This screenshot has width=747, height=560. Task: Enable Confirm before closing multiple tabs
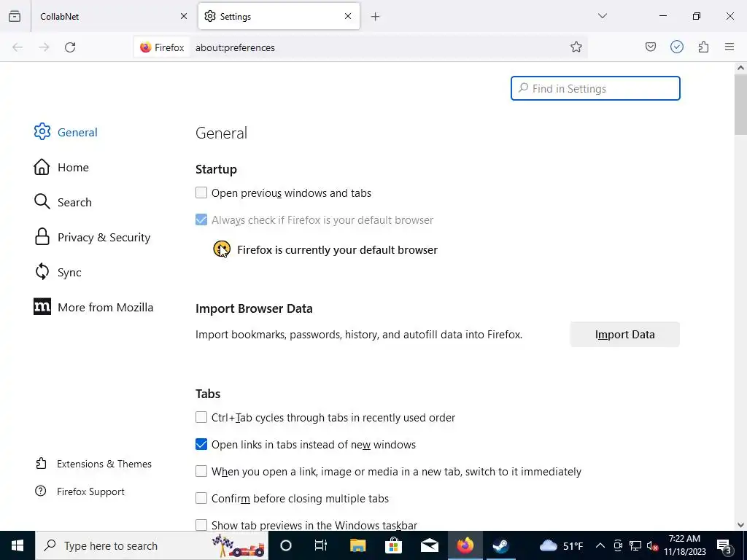[x=201, y=498]
